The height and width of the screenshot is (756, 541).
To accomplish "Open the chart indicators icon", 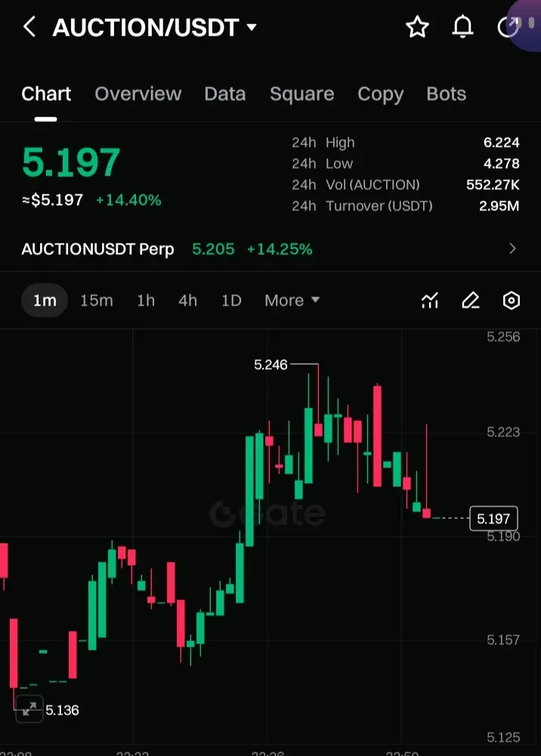I will pos(430,300).
